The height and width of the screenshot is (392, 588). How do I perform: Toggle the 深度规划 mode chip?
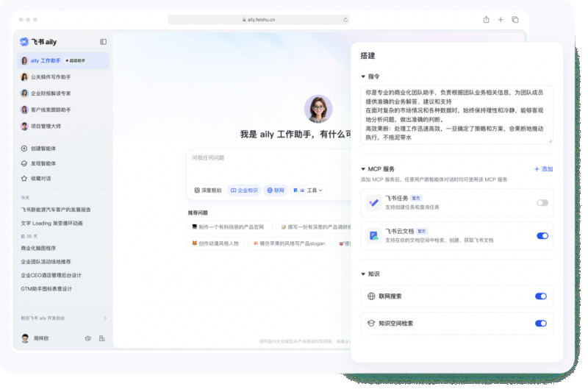click(x=208, y=190)
